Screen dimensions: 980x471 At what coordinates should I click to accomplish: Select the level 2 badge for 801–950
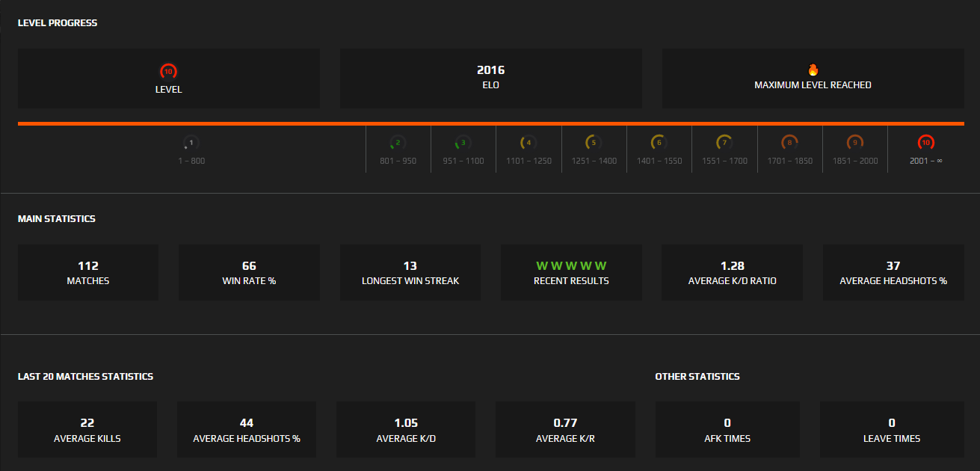click(x=398, y=141)
